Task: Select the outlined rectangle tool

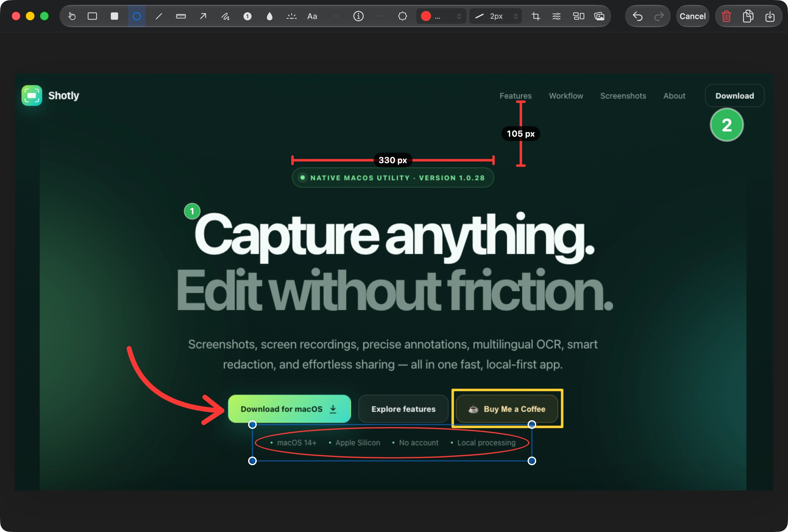Action: (92, 16)
